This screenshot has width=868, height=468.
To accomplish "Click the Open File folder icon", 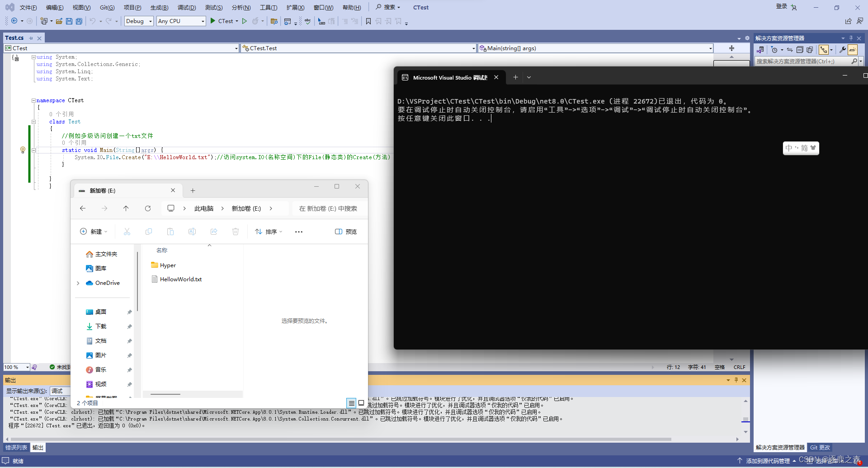I will pos(59,21).
